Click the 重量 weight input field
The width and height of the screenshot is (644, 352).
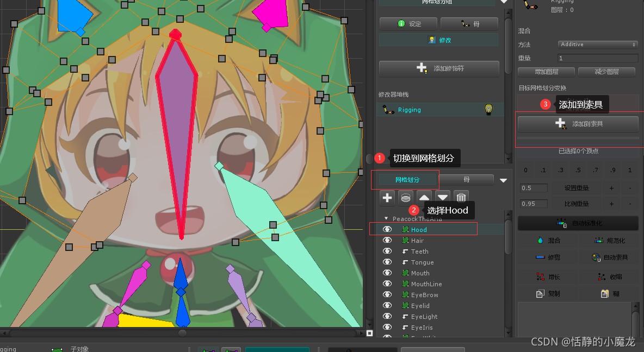click(598, 58)
